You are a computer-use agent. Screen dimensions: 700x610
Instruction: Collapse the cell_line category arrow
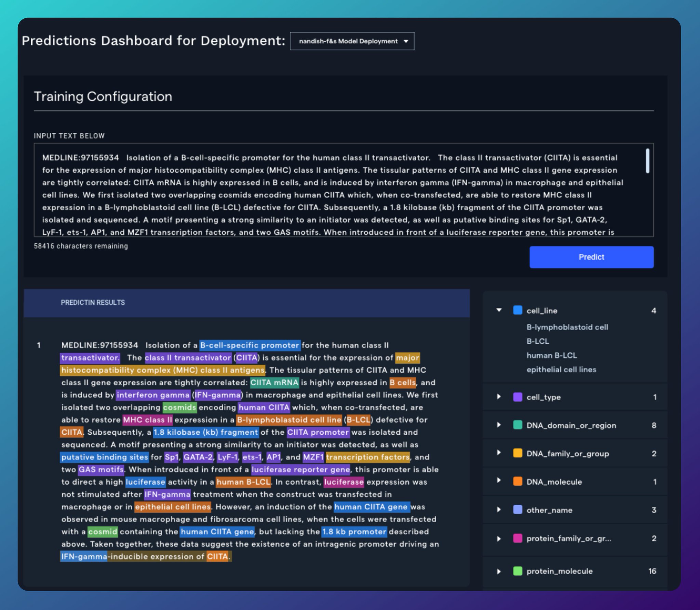pos(499,310)
